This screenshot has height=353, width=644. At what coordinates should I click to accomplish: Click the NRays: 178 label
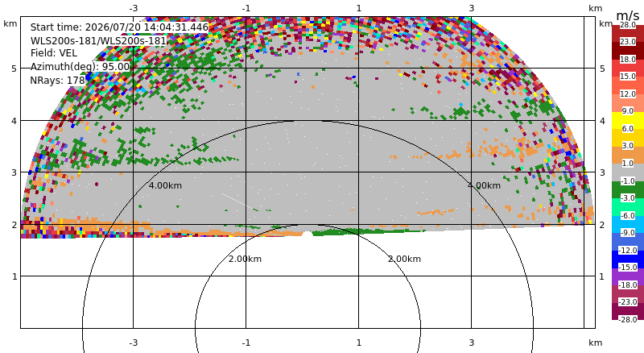point(57,81)
